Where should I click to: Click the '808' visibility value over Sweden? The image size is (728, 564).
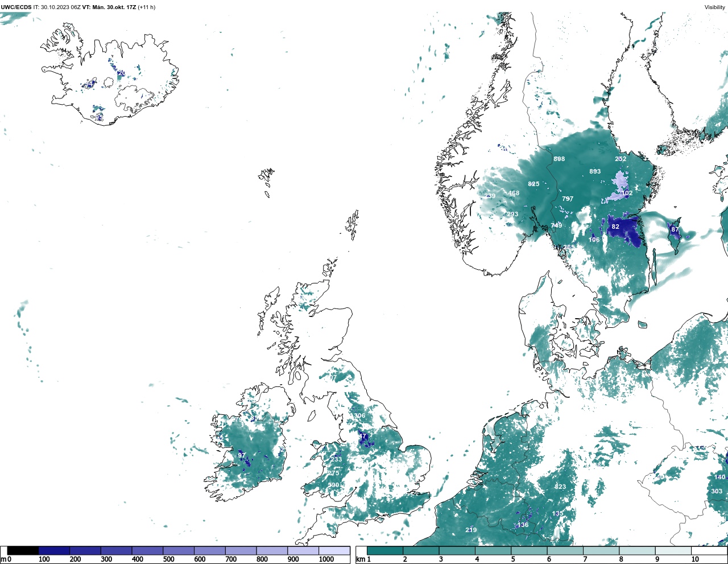[x=560, y=159]
